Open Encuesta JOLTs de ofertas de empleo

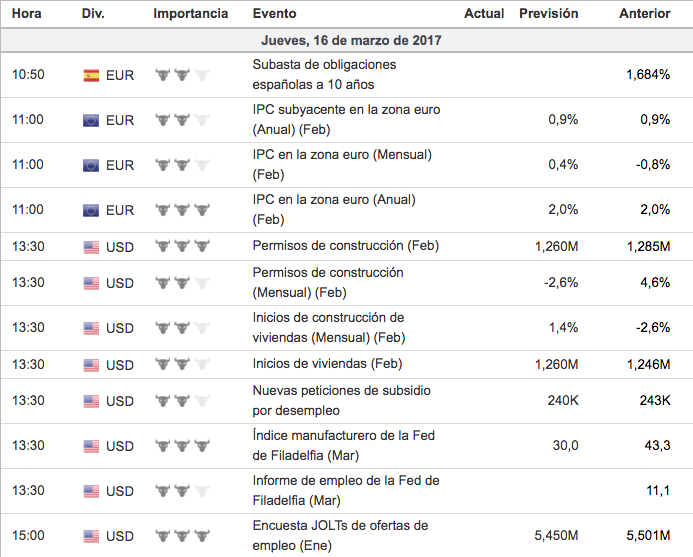coord(340,535)
